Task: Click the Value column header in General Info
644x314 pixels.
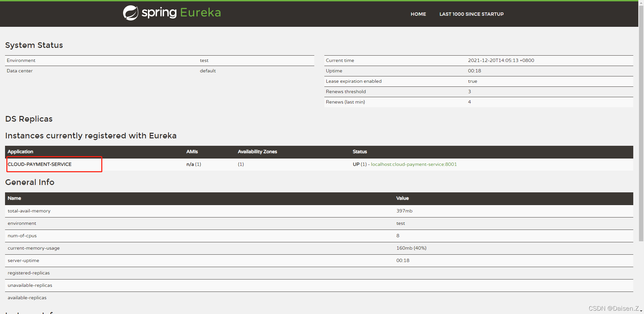Action: click(402, 198)
